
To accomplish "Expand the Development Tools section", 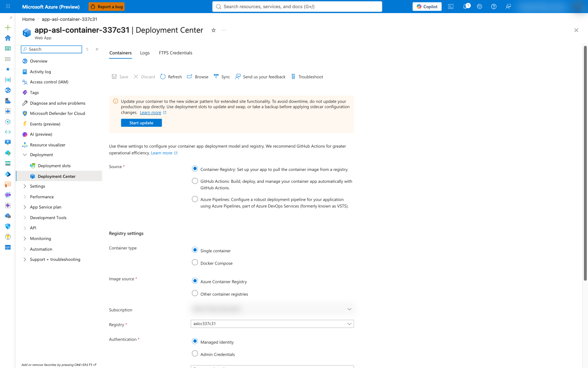I will 25,218.
